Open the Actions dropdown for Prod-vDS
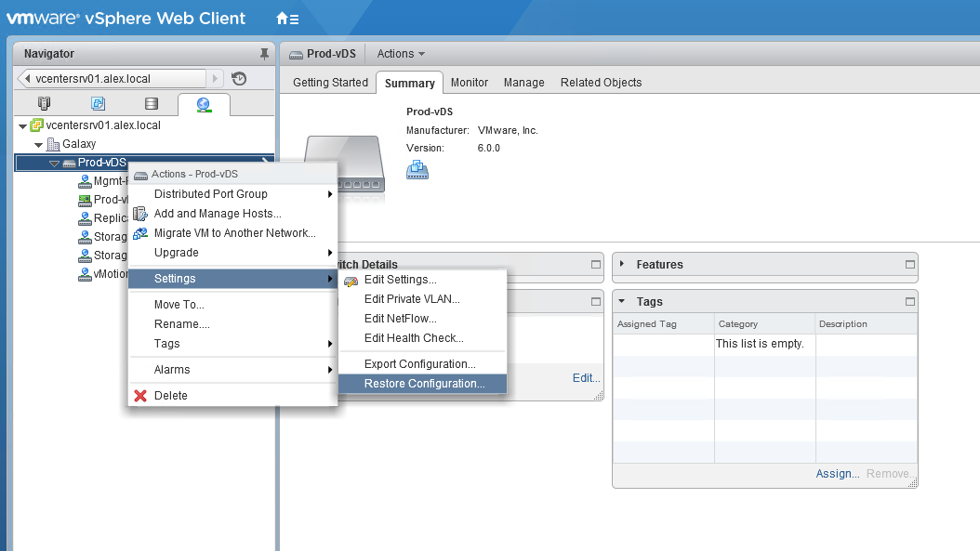 pyautogui.click(x=401, y=54)
